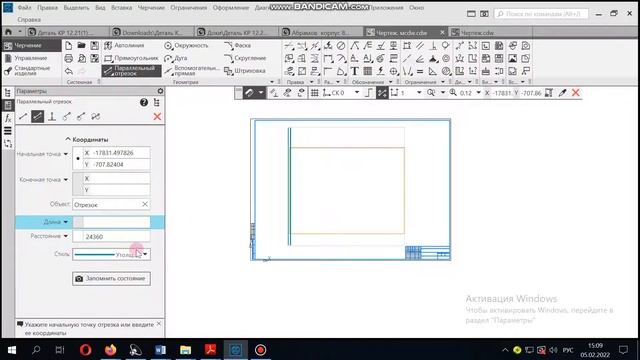This screenshot has height=360, width=640.
Task: Click the parallel constraint icon in Ограничения
Action: [420, 46]
